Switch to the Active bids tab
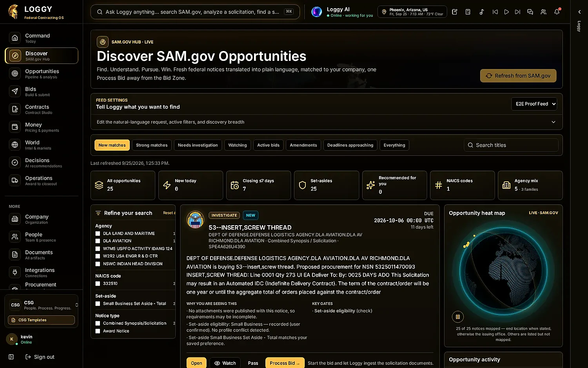Viewport: 588px width, 368px height. click(x=269, y=145)
